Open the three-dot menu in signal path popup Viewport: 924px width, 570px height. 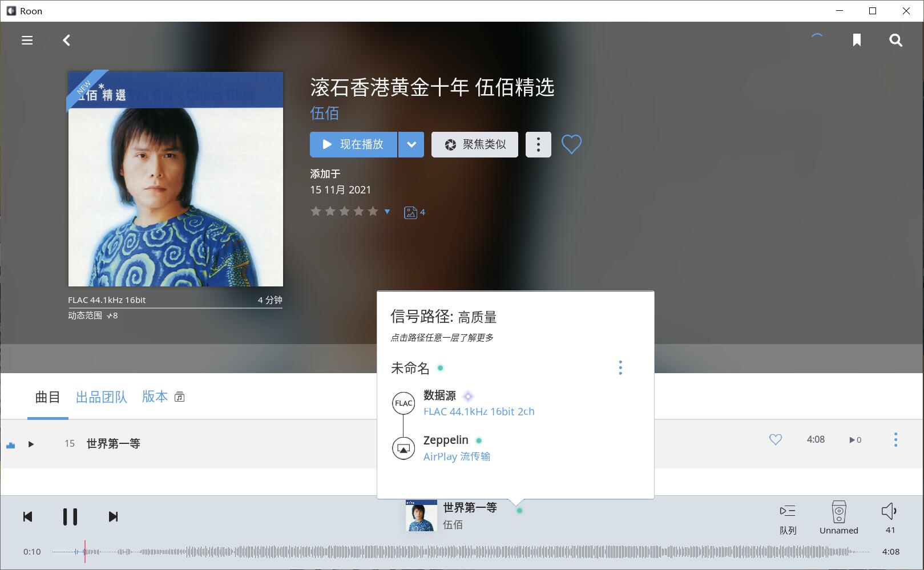tap(620, 368)
